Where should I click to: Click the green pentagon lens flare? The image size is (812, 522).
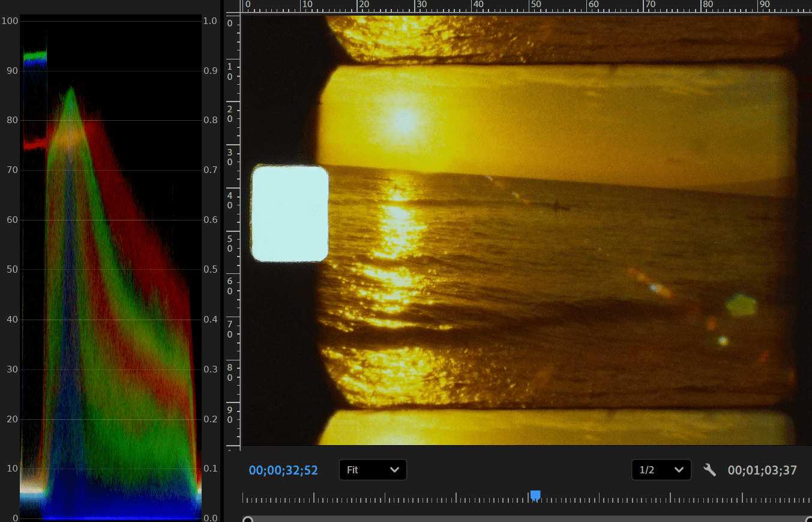point(741,305)
